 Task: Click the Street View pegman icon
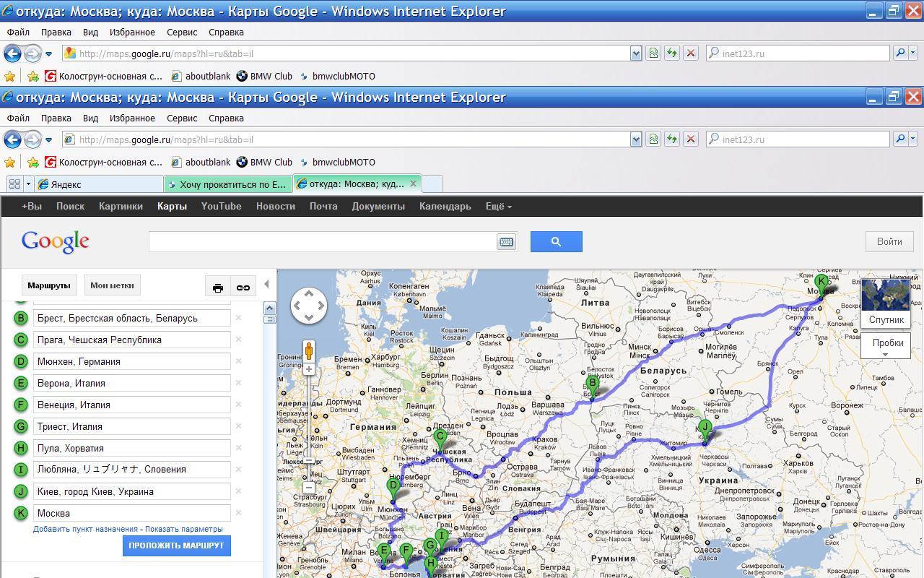[309, 351]
